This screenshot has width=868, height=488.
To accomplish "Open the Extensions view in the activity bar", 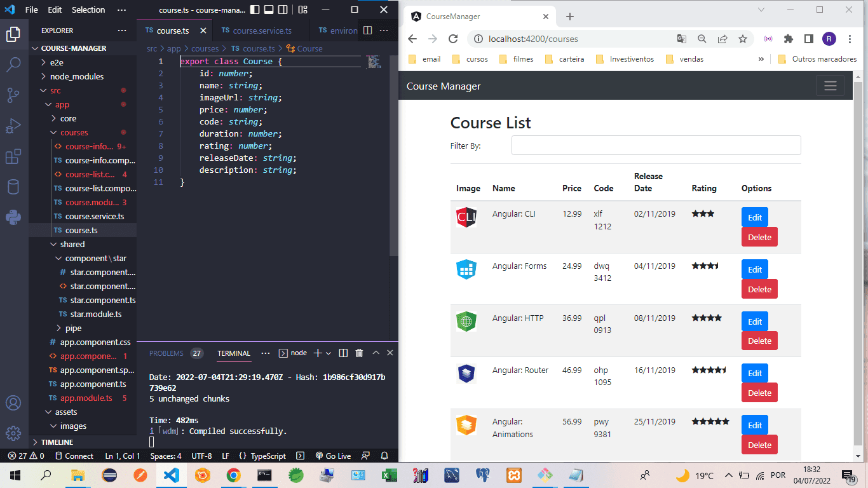I will [x=14, y=156].
